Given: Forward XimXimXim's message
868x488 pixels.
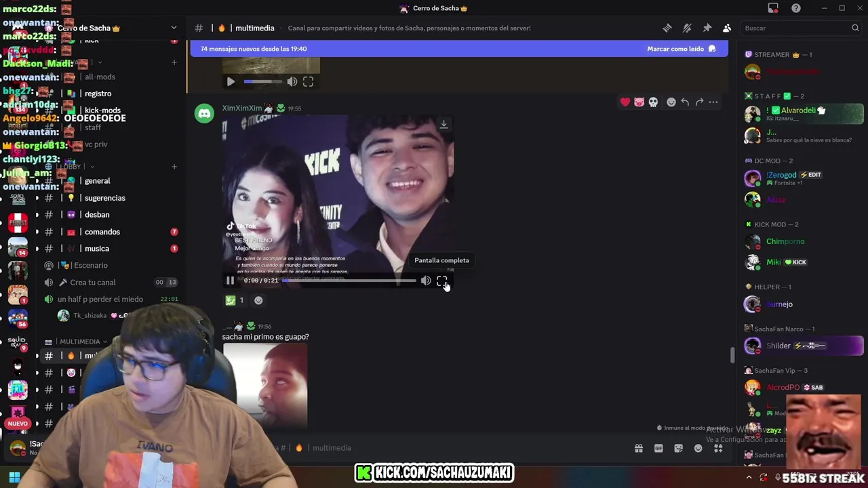Looking at the screenshot, I should click(x=699, y=102).
